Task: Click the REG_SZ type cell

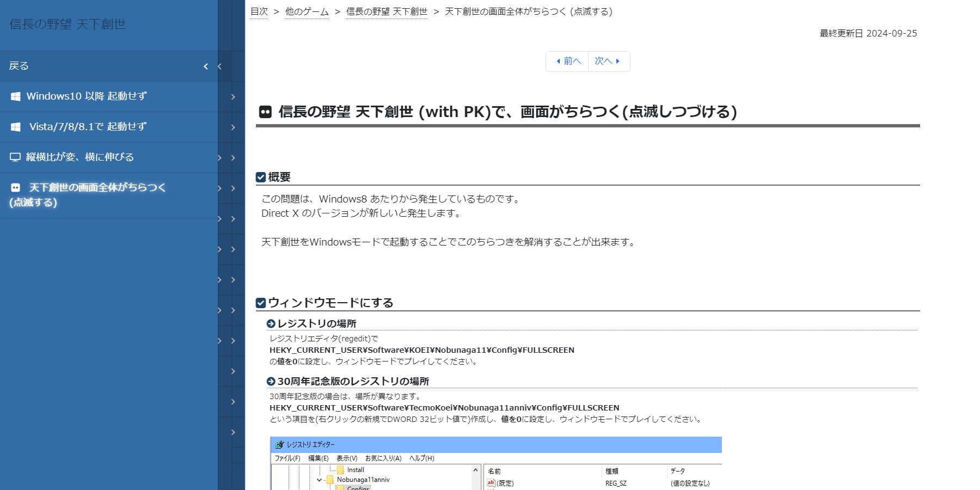Action: (x=616, y=483)
